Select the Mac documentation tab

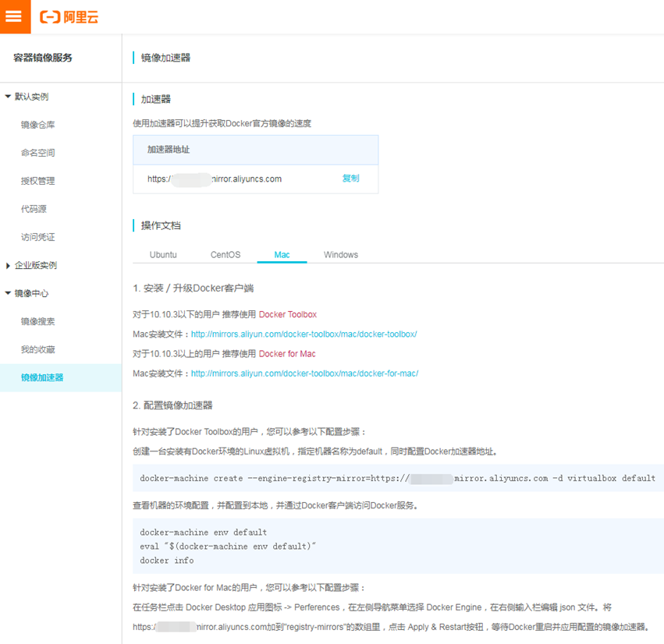click(282, 255)
